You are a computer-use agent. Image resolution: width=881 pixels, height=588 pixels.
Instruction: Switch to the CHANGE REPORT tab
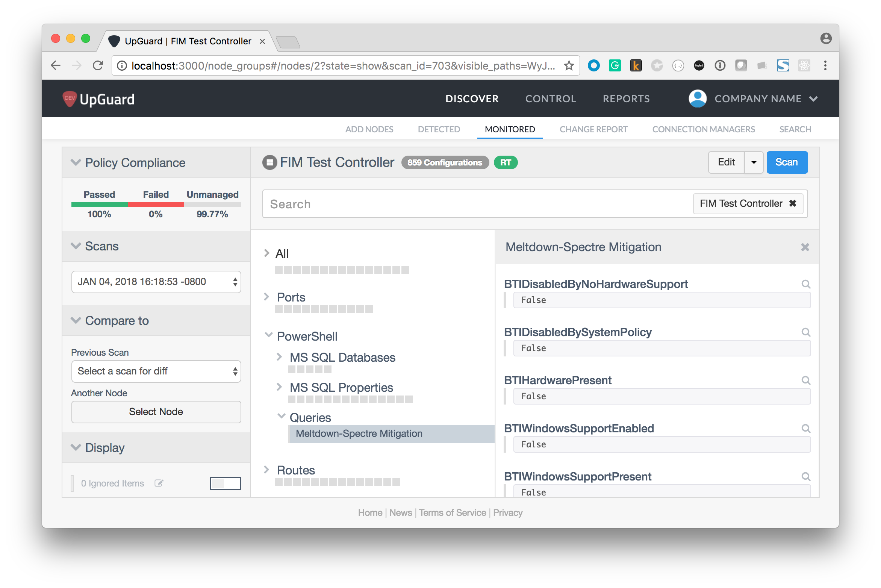tap(594, 129)
